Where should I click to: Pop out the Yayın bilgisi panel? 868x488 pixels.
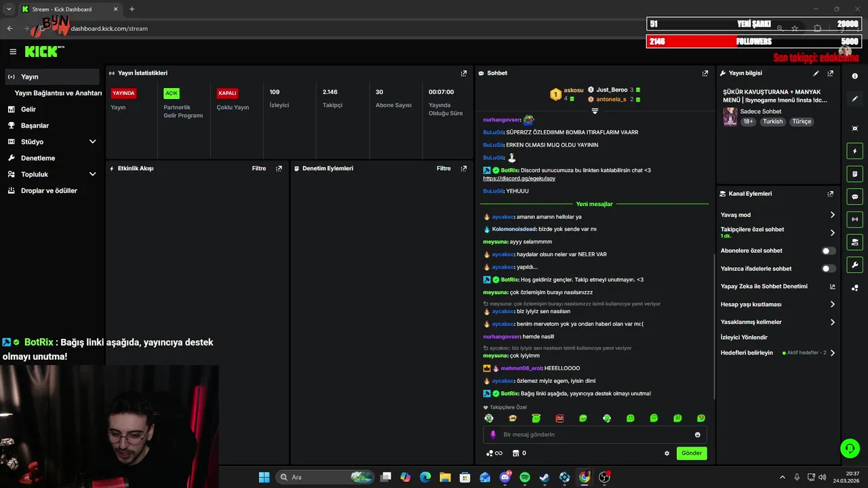[831, 73]
